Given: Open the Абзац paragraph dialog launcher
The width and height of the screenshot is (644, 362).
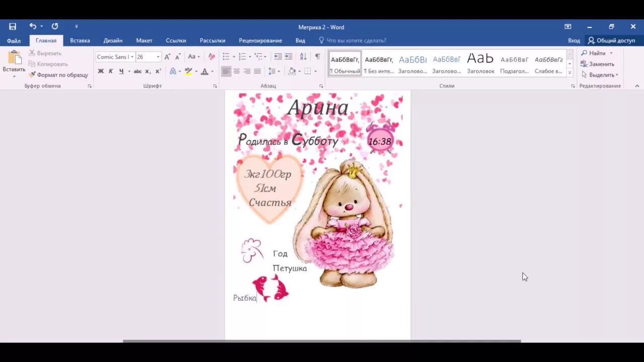Looking at the screenshot, I should [x=321, y=86].
